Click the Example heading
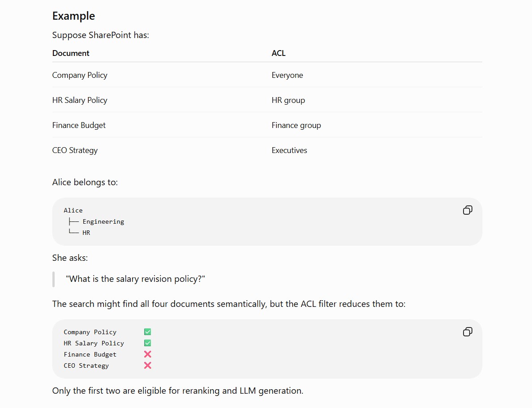Image resolution: width=532 pixels, height=408 pixels. pyautogui.click(x=73, y=16)
